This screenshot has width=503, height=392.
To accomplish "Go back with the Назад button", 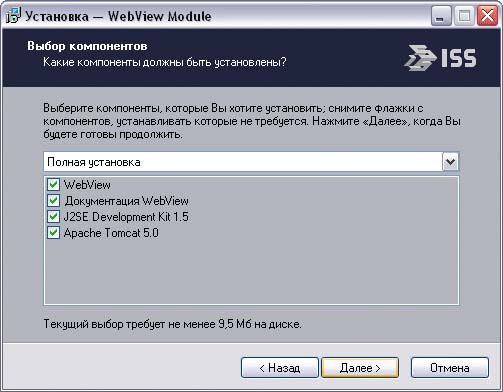I will 279,368.
